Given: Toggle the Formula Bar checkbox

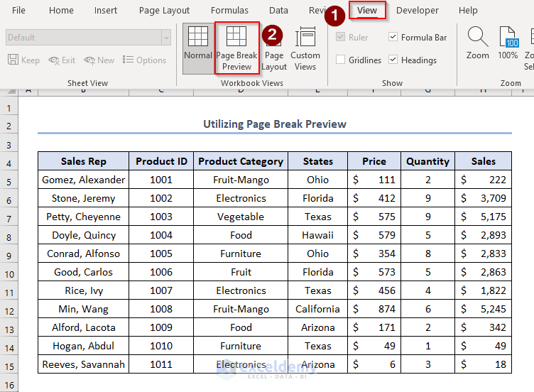Looking at the screenshot, I should (393, 38).
